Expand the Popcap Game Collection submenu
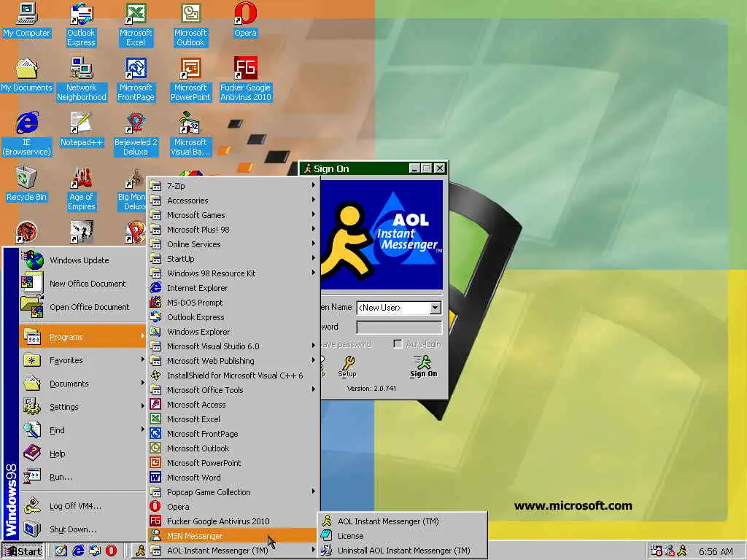This screenshot has width=747, height=560. point(233,492)
